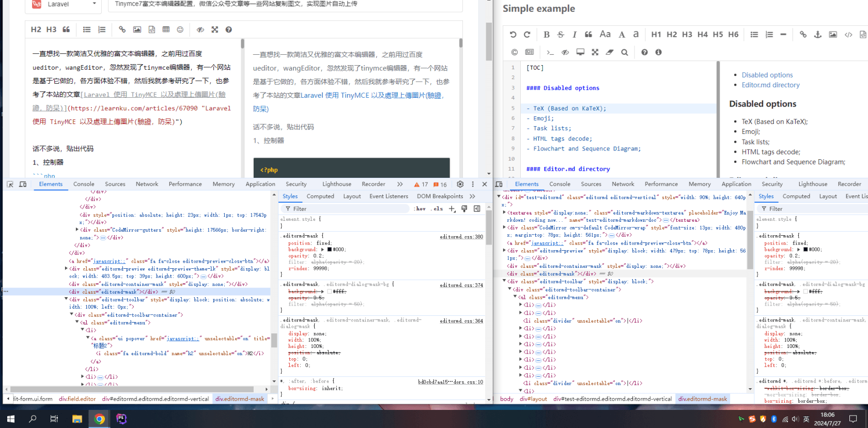Viewport: 868px width, 428px height.
Task: Open Computed tab in left DevTools
Action: click(x=320, y=196)
